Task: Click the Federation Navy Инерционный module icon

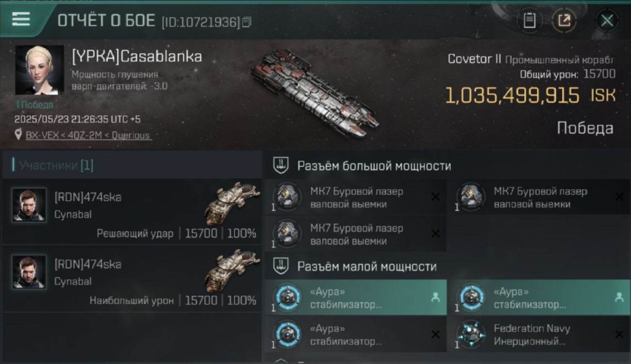Action: 471,334
